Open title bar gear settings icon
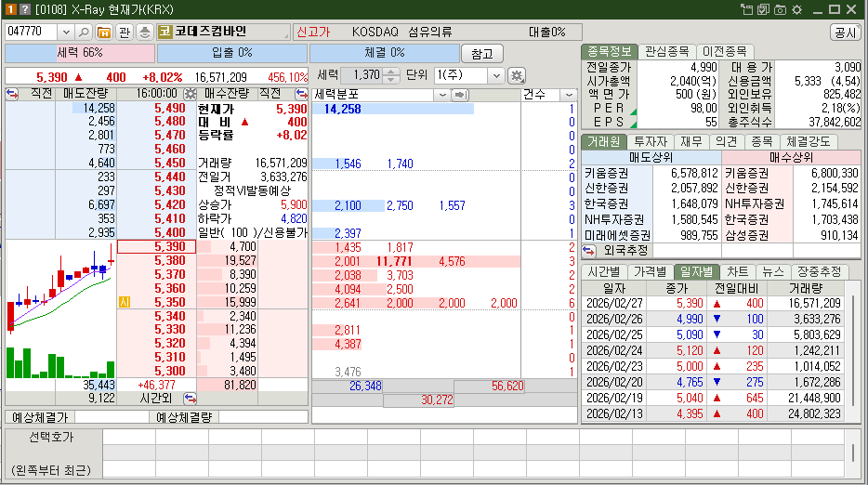The image size is (868, 485). (x=796, y=9)
